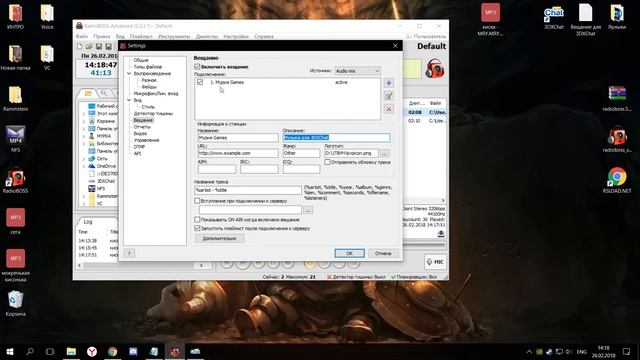This screenshot has width=640, height=360.
Task: Open the Windows Start menu
Action: click(10, 351)
